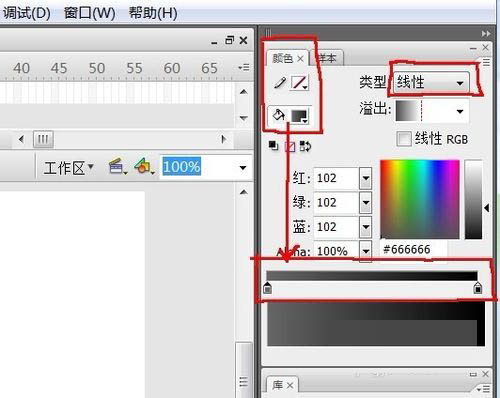Click the black and white default colors icon
Screen dimensions: 500x398
pyautogui.click(x=273, y=146)
